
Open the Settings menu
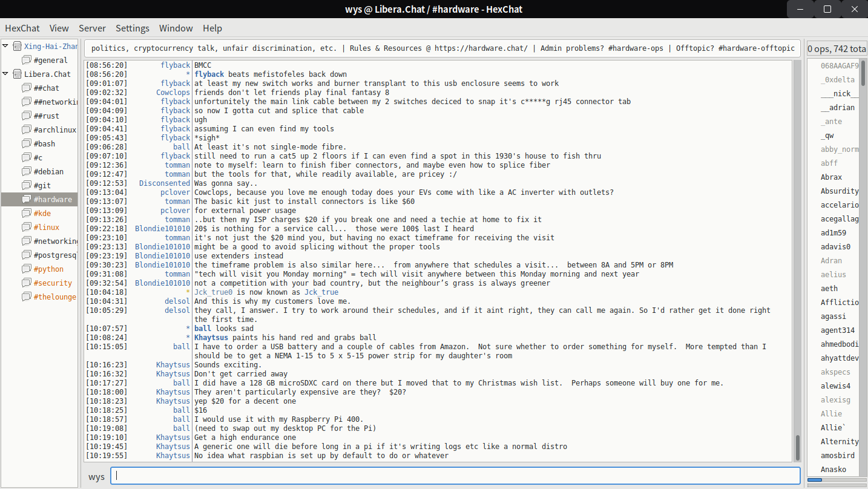coord(133,28)
